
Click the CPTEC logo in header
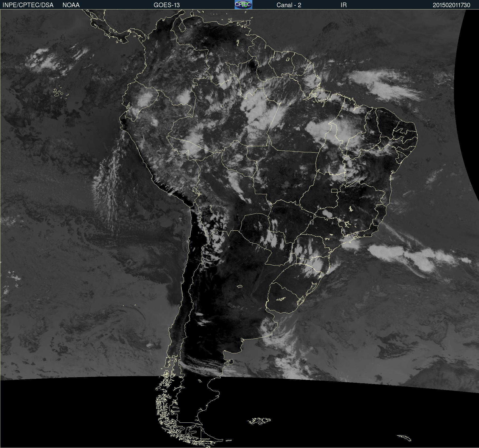[243, 5]
